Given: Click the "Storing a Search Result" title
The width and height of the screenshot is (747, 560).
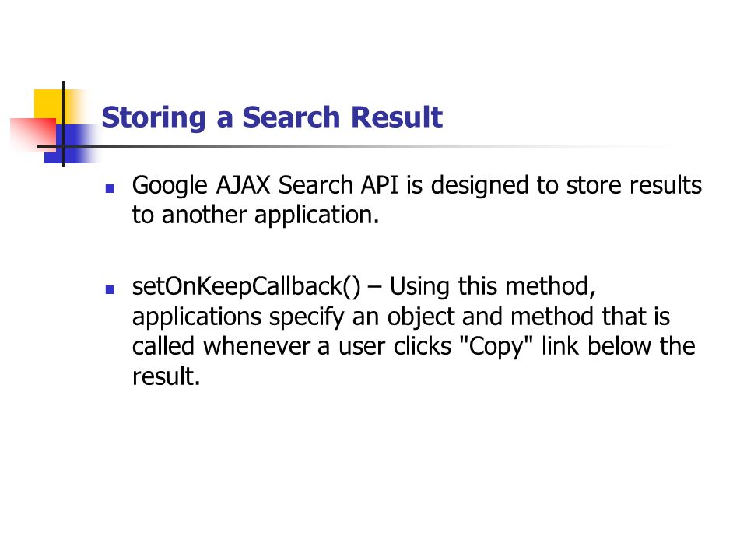Looking at the screenshot, I should (272, 117).
